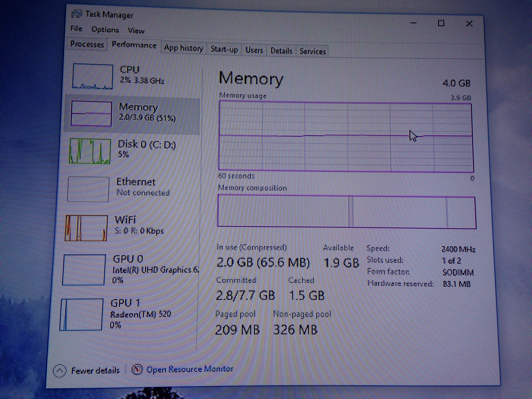Switch to the Processes tab

(87, 44)
